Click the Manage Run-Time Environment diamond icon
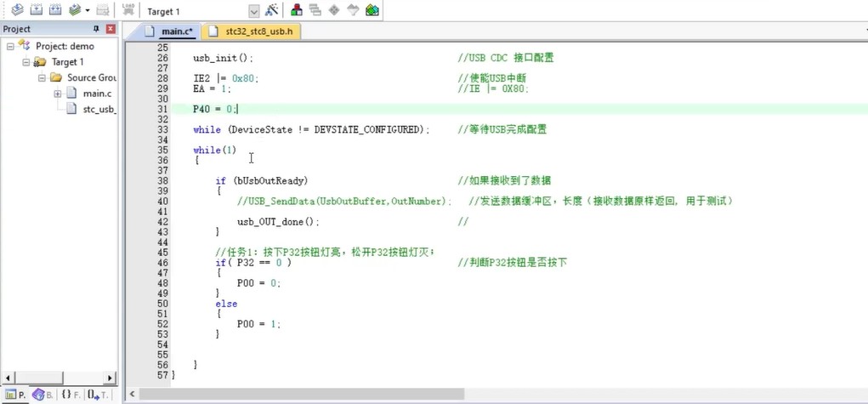The width and height of the screenshot is (868, 404). coord(334,9)
